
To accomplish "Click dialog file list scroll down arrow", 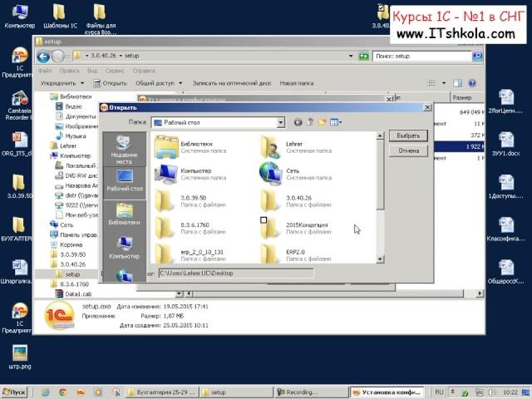I will pos(380,259).
